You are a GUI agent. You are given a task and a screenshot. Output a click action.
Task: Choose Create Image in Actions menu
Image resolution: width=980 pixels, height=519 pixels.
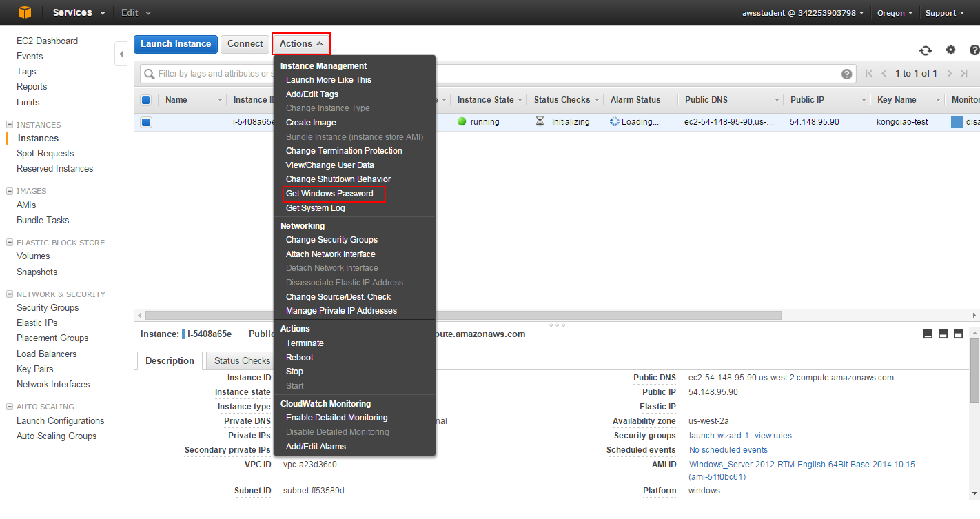click(311, 123)
